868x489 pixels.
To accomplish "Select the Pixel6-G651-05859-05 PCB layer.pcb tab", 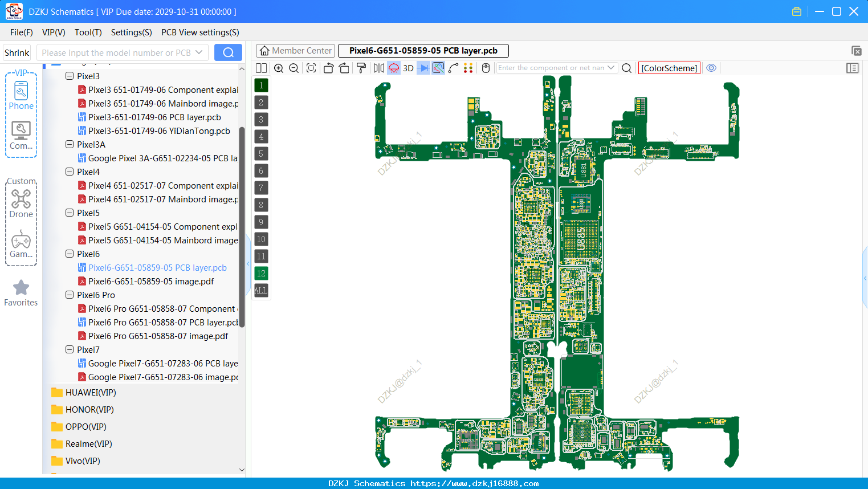I will (x=423, y=51).
